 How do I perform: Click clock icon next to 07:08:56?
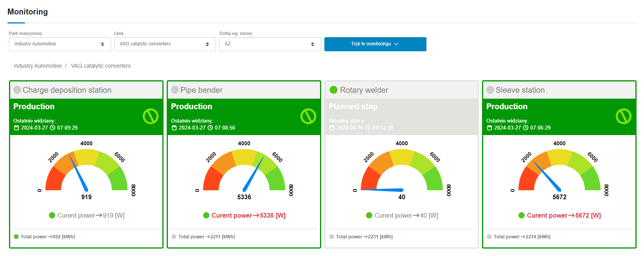pos(210,128)
